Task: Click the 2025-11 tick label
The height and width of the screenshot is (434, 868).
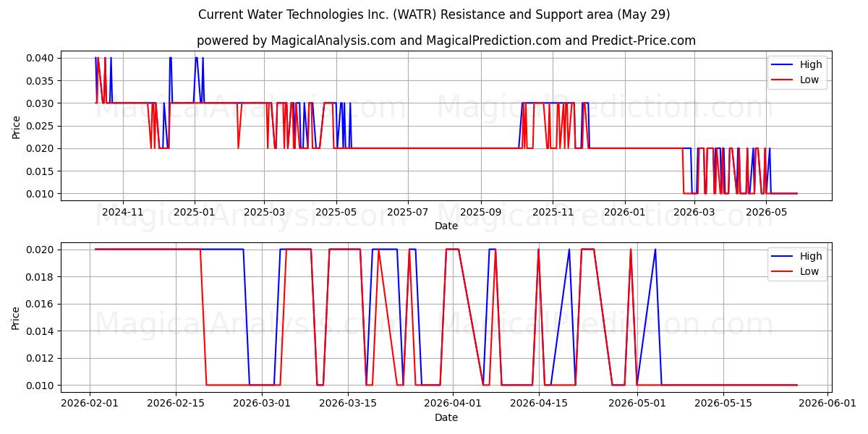Action: 553,212
